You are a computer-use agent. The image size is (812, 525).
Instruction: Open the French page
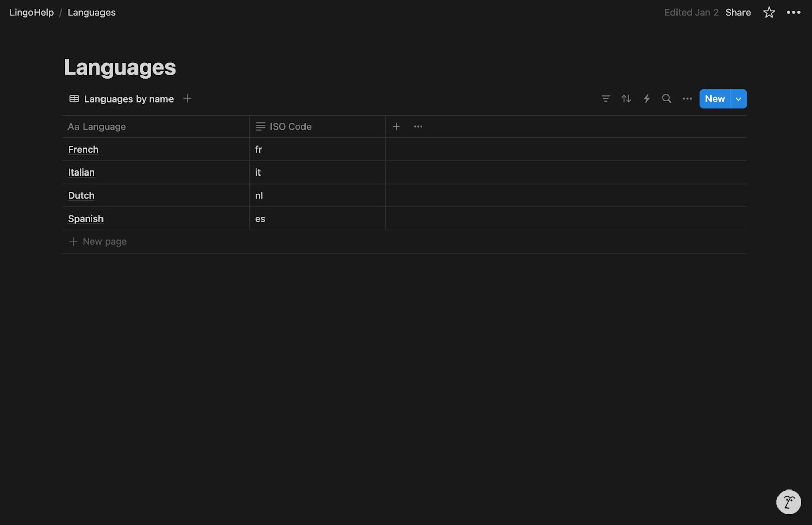click(x=83, y=150)
